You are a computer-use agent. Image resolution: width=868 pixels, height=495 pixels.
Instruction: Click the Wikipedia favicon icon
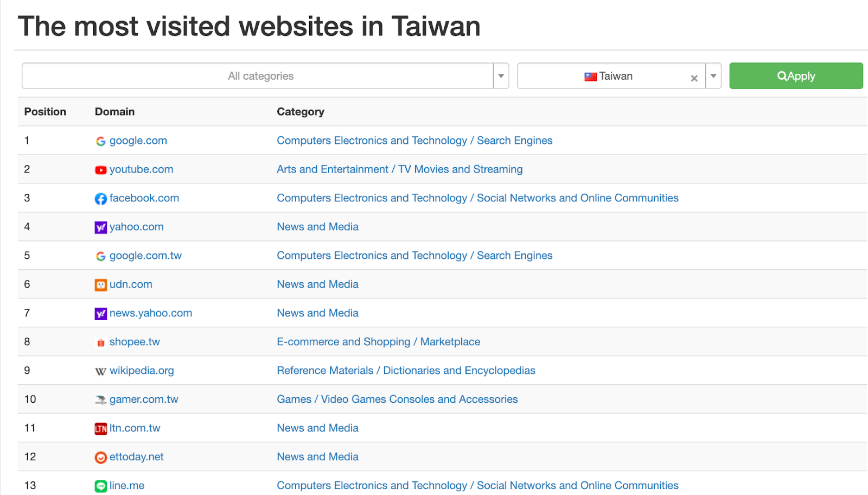coord(101,371)
